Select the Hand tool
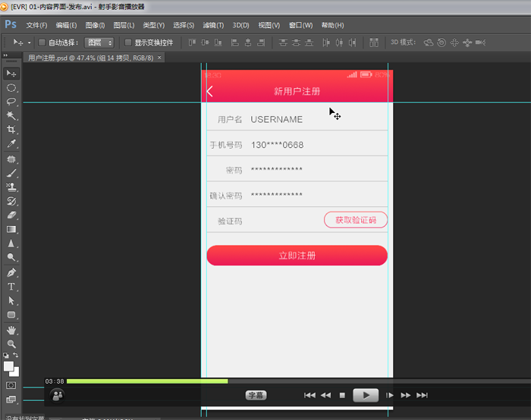Screen dimensions: 531x420 click(11, 330)
